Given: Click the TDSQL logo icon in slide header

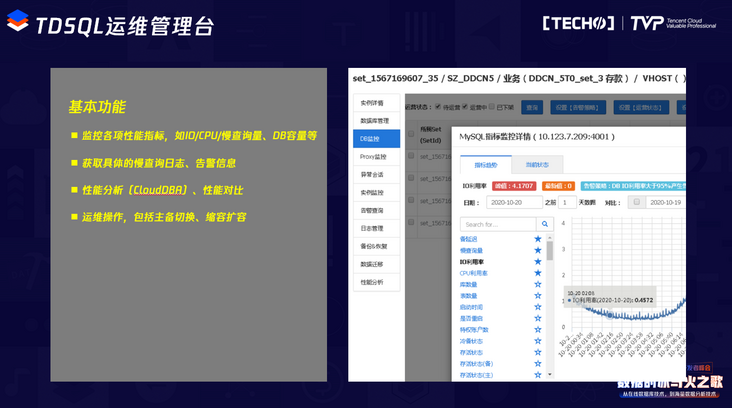Looking at the screenshot, I should (18, 21).
